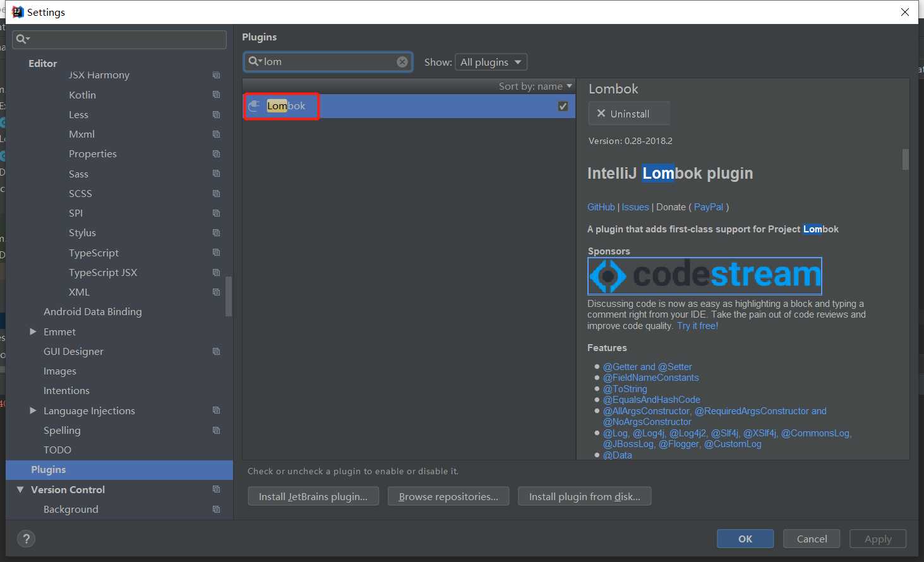The width and height of the screenshot is (924, 562).
Task: Open the @Data feature link
Action: (618, 455)
